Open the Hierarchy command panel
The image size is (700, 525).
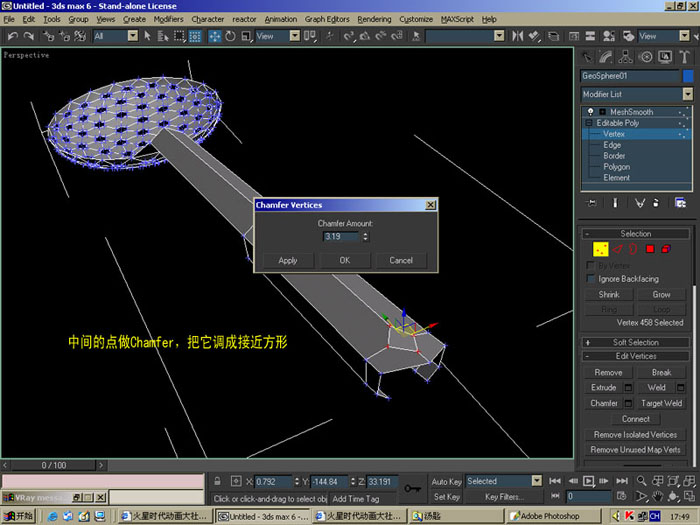tap(625, 57)
